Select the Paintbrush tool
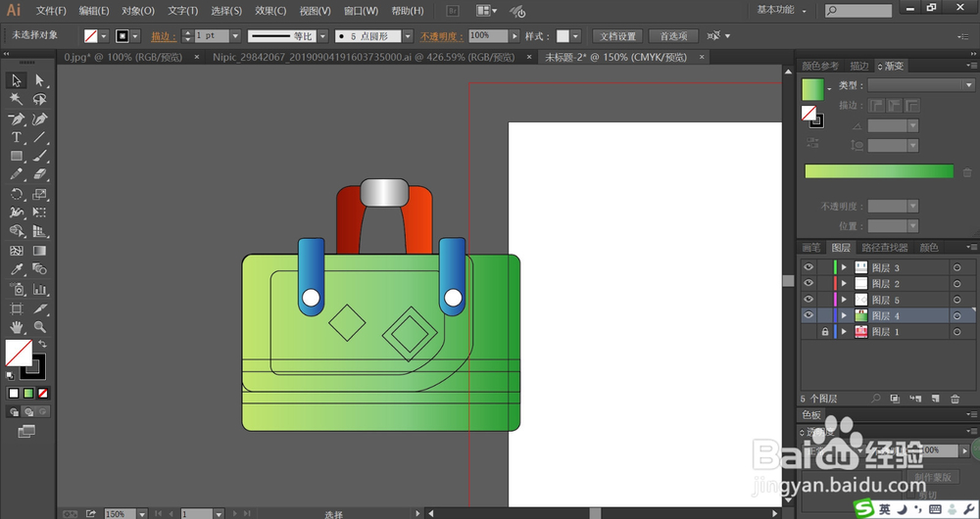This screenshot has height=519, width=980. 39,156
